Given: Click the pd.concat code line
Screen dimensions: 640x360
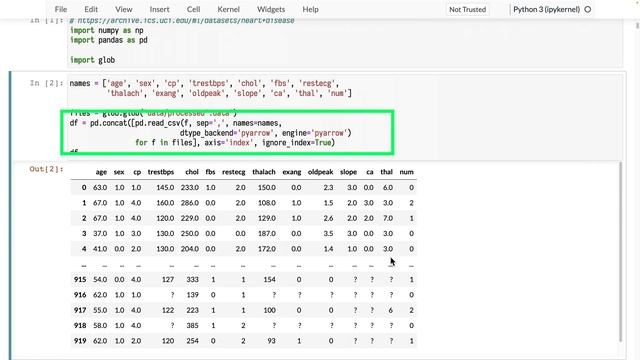Looking at the screenshot, I should click(176, 123).
